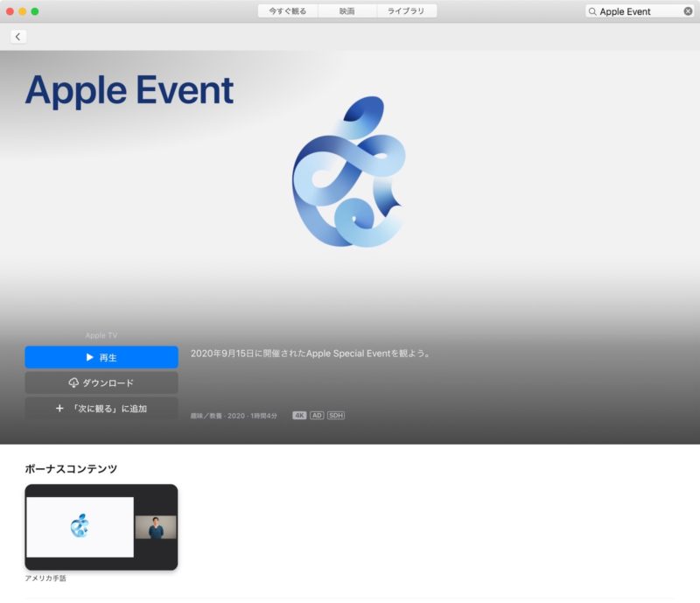Click the 4K quality badge
This screenshot has width=700, height=603.
(299, 415)
